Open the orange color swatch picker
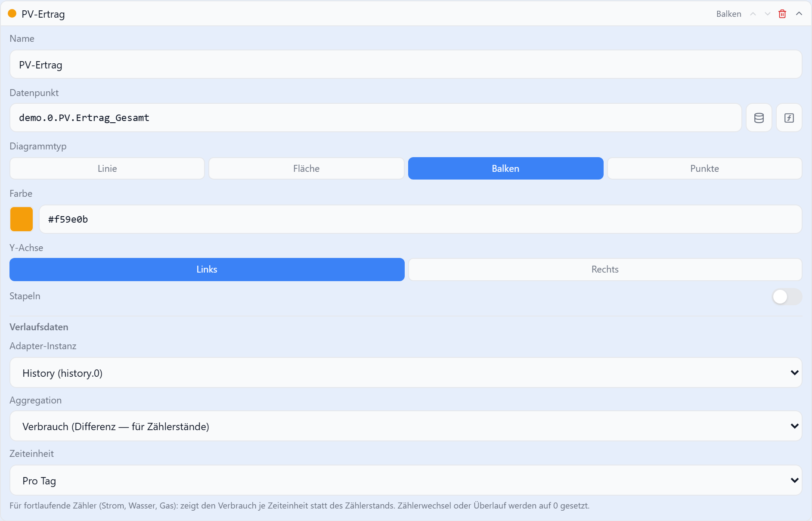Viewport: 812px width, 521px height. 22,219
